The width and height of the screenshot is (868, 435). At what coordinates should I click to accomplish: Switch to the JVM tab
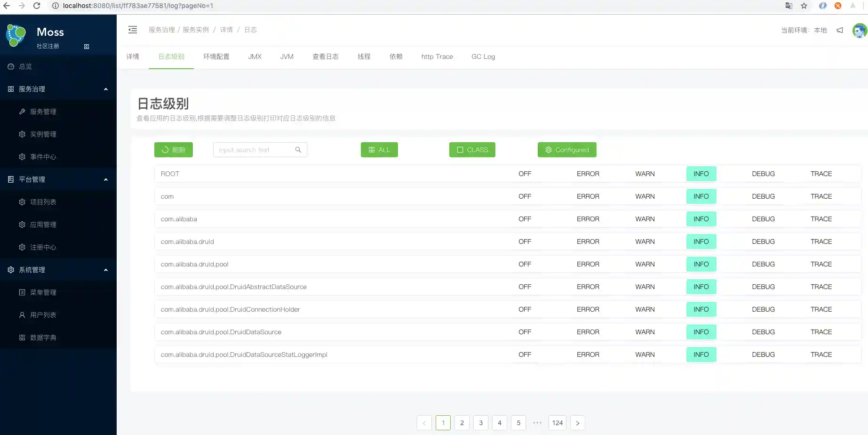[x=287, y=56]
